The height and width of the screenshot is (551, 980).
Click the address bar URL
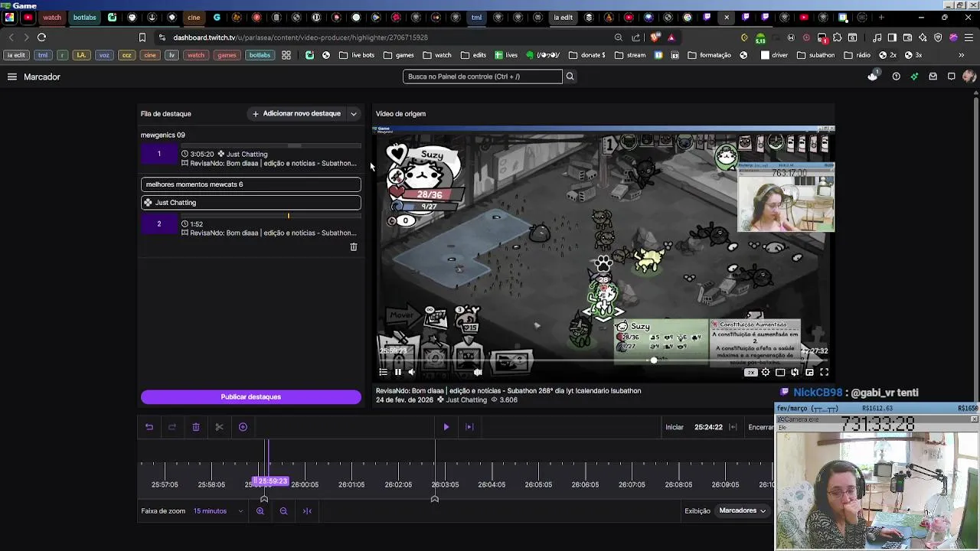(x=300, y=37)
